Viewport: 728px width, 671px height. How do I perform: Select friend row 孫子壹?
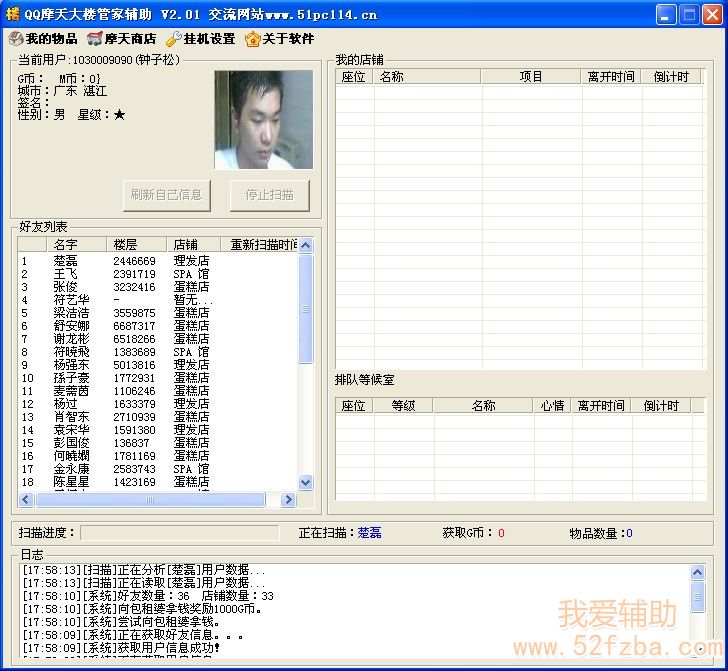point(158,378)
